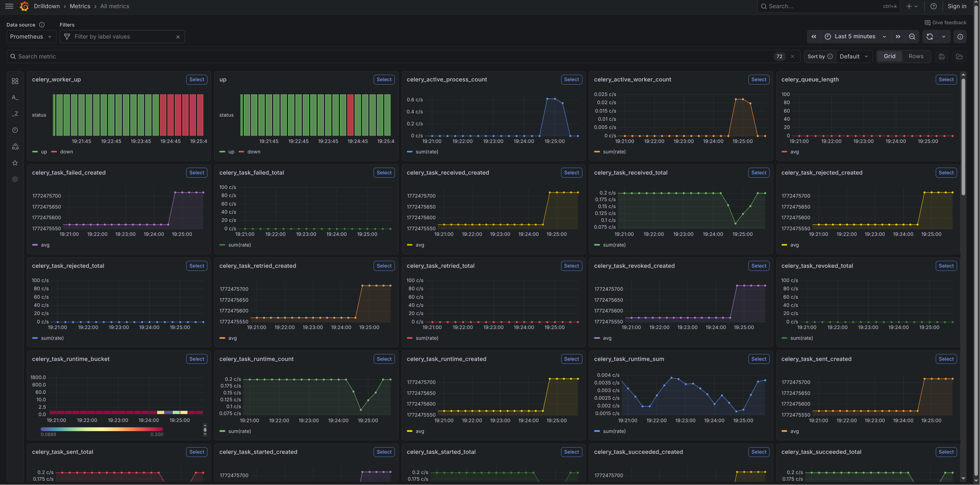Sort metrics alphabetically with the A_ sidebar icon
The width and height of the screenshot is (980, 485).
pos(15,97)
